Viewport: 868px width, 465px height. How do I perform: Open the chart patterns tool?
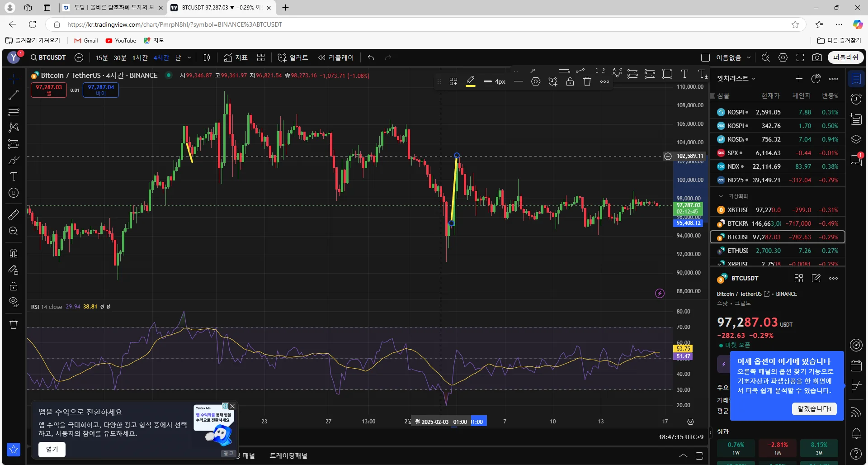[x=14, y=128]
